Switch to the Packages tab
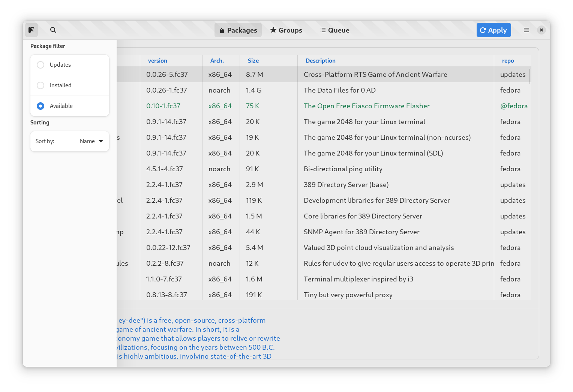The image size is (573, 392). coord(238,30)
